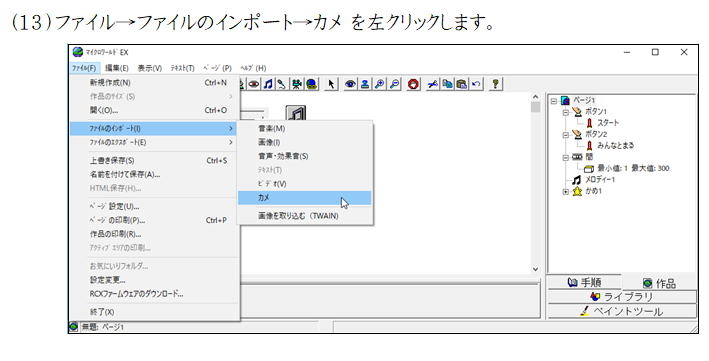Collapse the 間 tree node
Screen dimensions: 709x361
[x=566, y=157]
